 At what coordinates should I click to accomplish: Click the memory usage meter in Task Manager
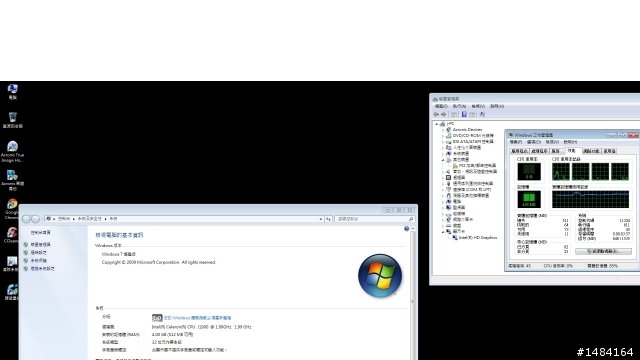click(529, 200)
